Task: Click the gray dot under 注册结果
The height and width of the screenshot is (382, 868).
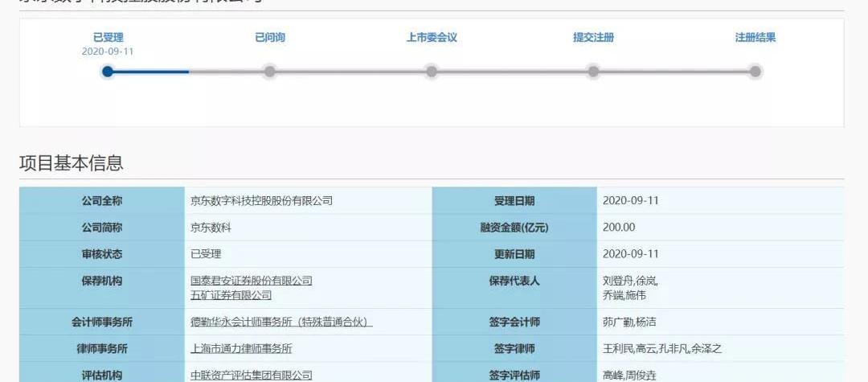Action: point(755,72)
